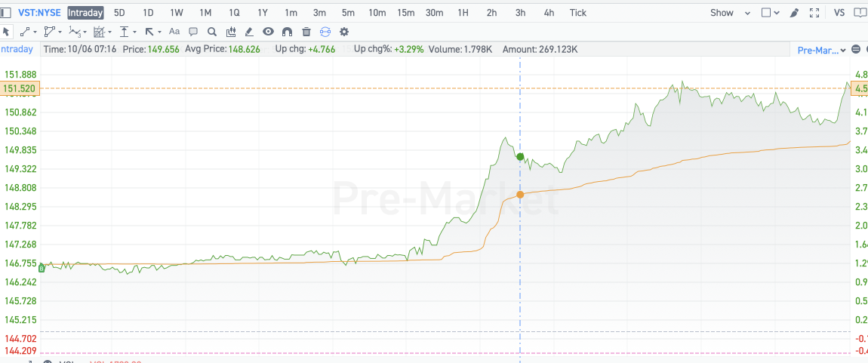Select the vertical range measure tool
The height and width of the screenshot is (363, 868).
coord(125,32)
